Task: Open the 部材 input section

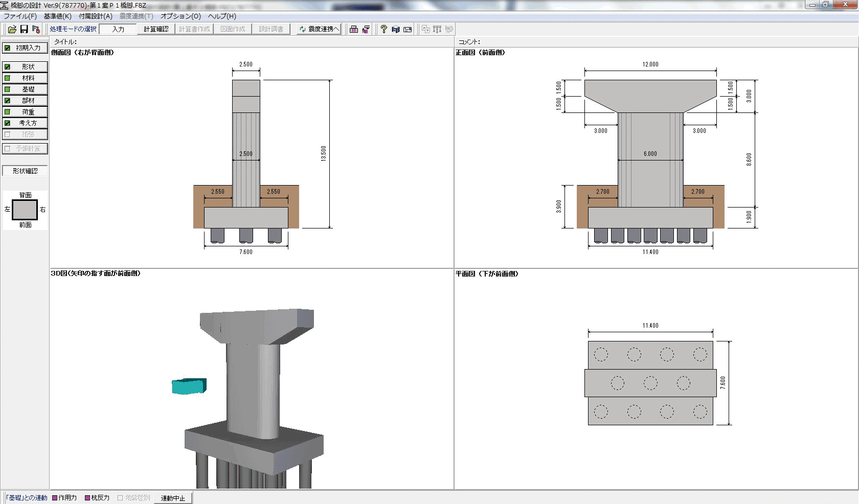Action: click(x=25, y=101)
